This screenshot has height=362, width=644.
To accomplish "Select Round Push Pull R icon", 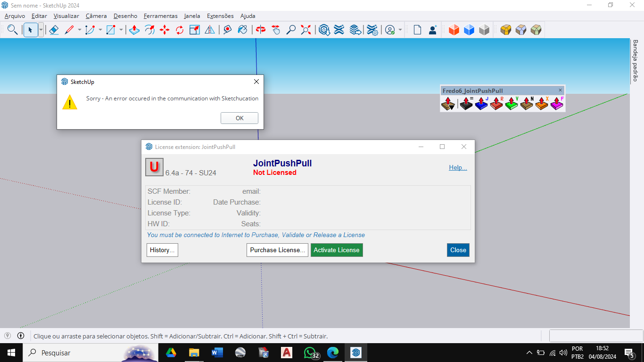I will pyautogui.click(x=496, y=103).
